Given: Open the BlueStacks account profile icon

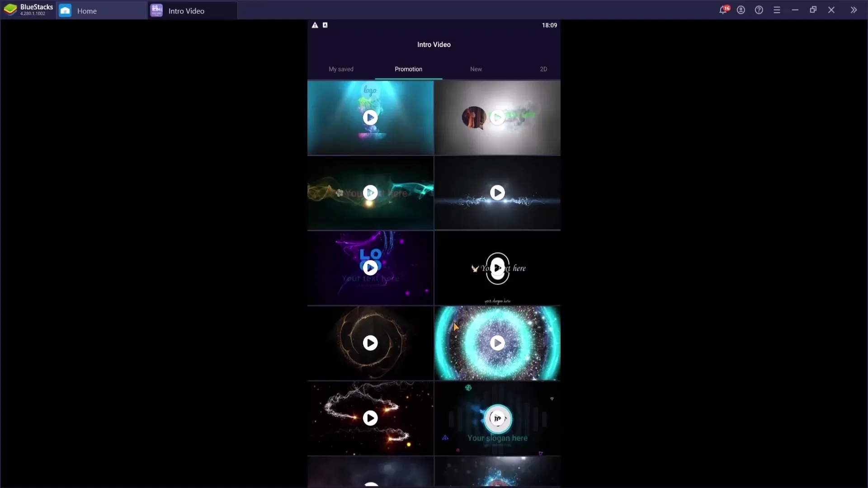Looking at the screenshot, I should point(741,10).
